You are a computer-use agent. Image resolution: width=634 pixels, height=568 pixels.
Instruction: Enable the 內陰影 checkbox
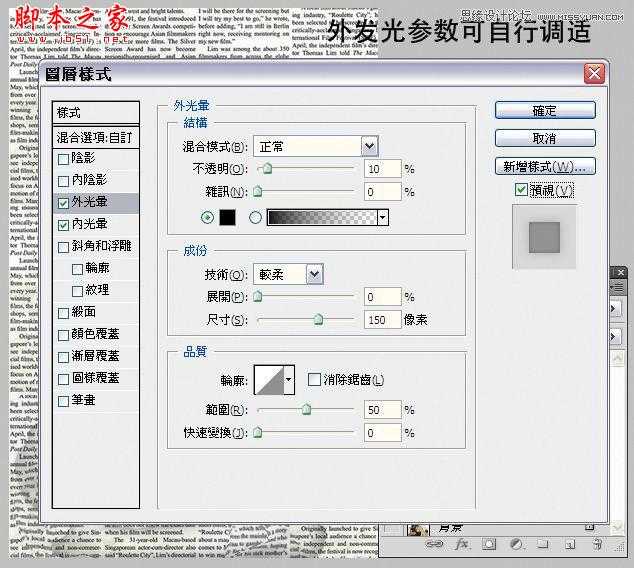[63, 181]
